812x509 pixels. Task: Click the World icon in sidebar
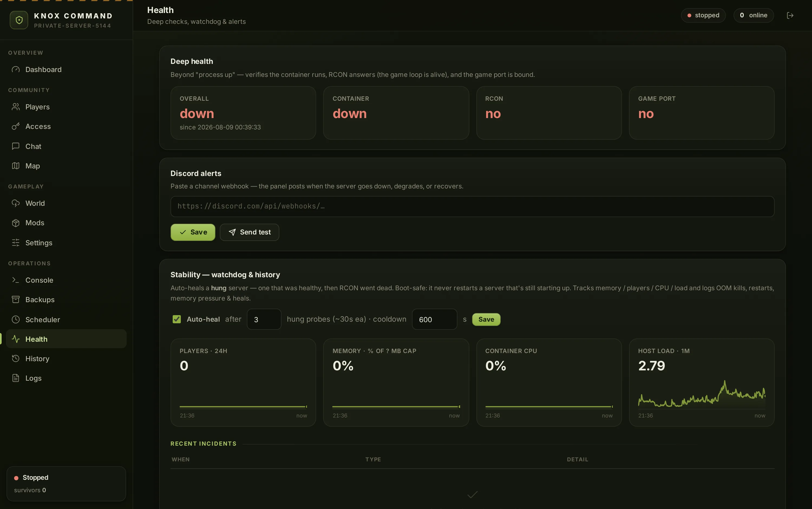click(15, 203)
